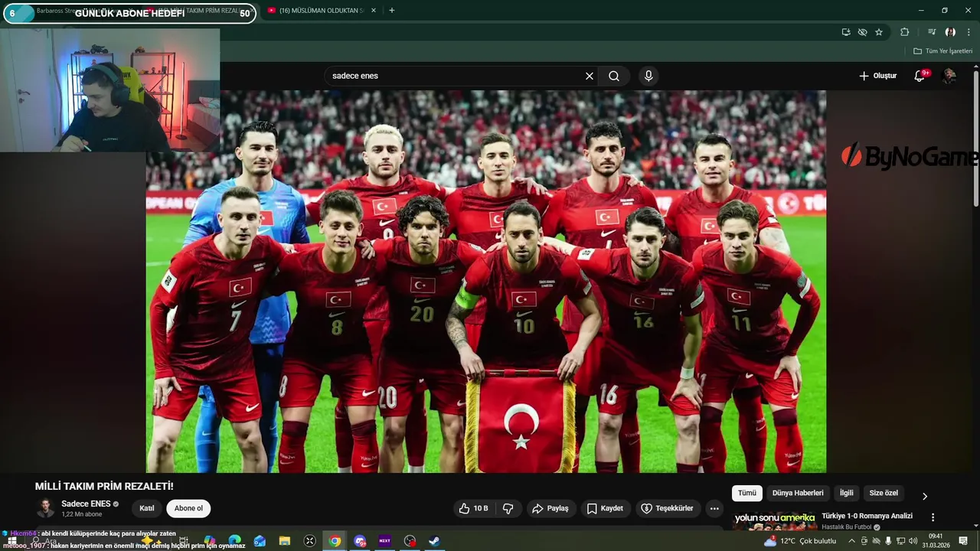Open YouTube notifications bell
This screenshot has width=980, height=551.
920,76
